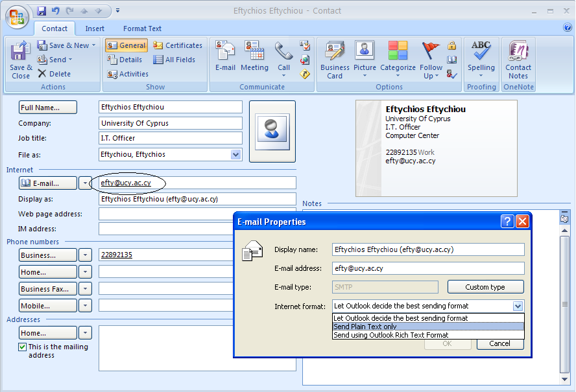576x392 pixels.
Task: Click the Full Name... button
Action: [48, 108]
